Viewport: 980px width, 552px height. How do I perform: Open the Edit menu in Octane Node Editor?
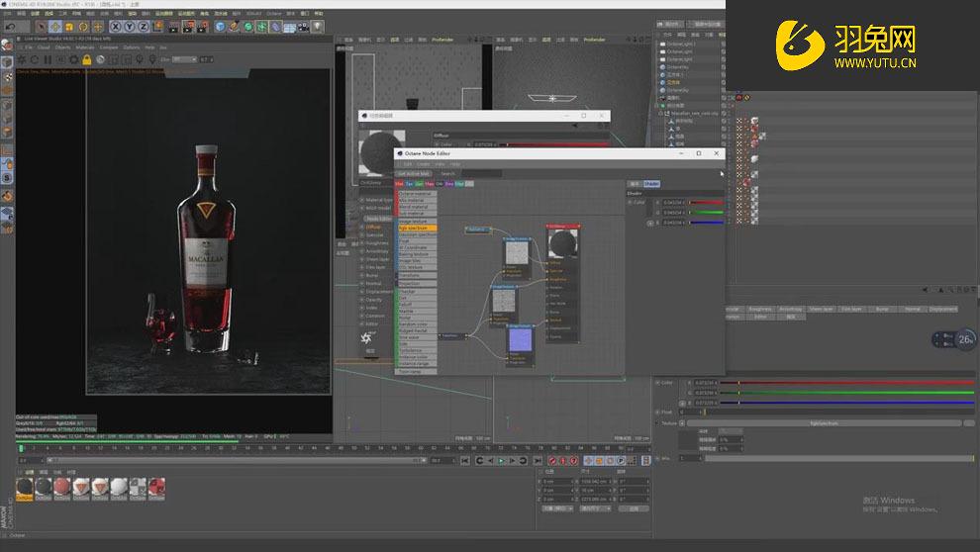[x=408, y=164]
